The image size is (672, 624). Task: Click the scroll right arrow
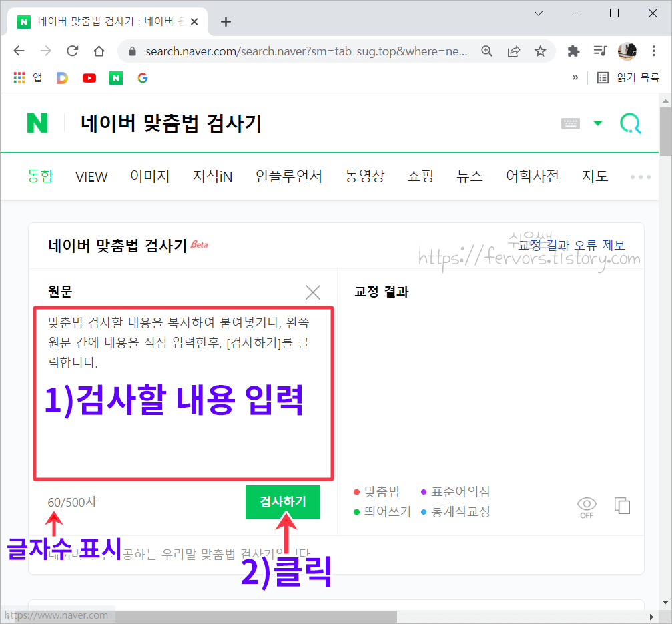coord(651,617)
